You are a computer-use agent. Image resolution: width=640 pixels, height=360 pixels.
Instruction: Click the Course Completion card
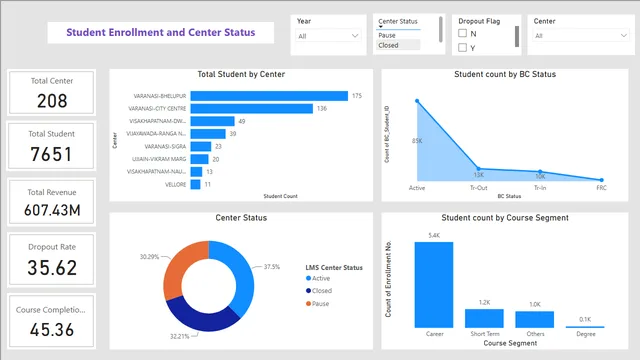coord(52,321)
